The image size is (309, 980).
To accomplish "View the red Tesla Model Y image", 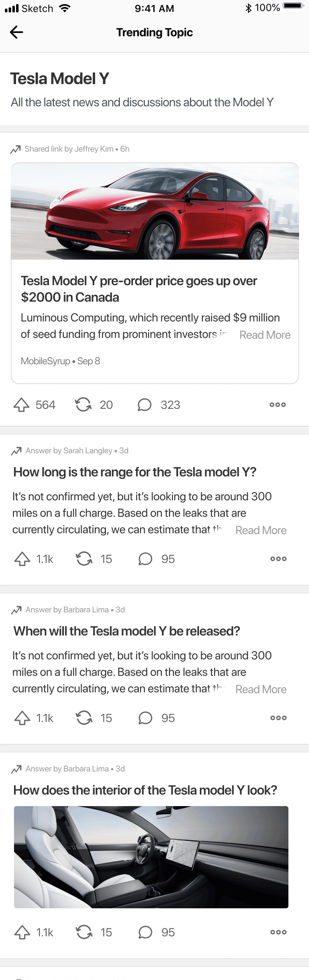I will click(155, 211).
